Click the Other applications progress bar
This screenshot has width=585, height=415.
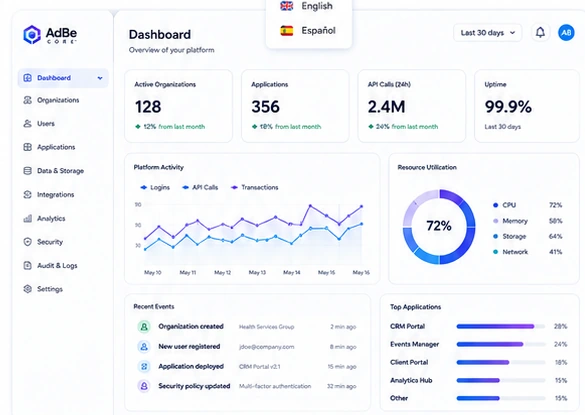tap(501, 398)
